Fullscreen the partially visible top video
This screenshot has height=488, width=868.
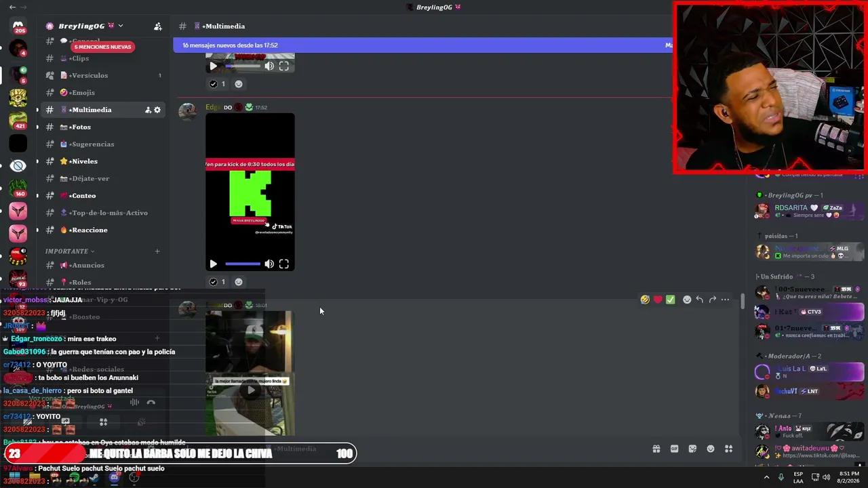(284, 66)
